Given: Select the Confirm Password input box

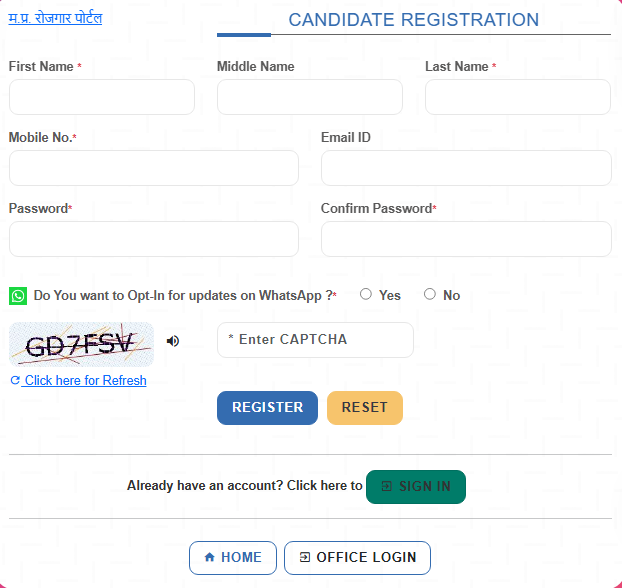Looking at the screenshot, I should tap(465, 239).
